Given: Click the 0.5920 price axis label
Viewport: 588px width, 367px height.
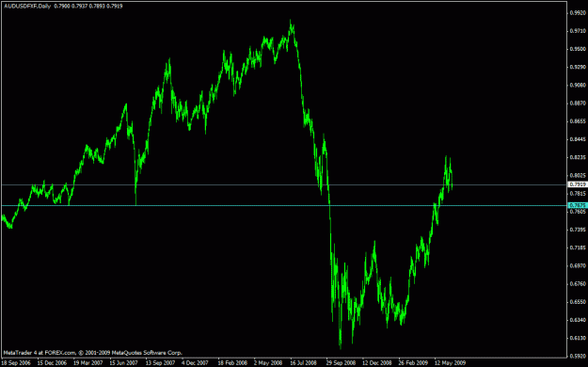Looking at the screenshot, I should (x=578, y=356).
